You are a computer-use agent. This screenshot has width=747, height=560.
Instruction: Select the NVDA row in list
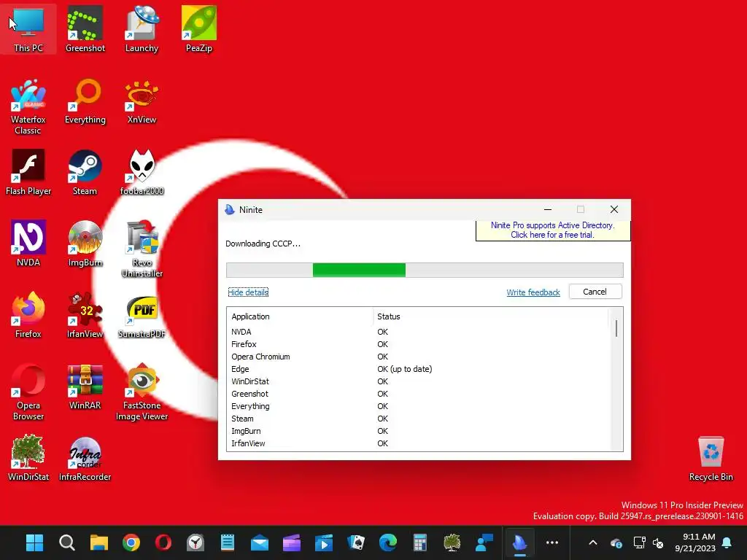click(x=419, y=332)
